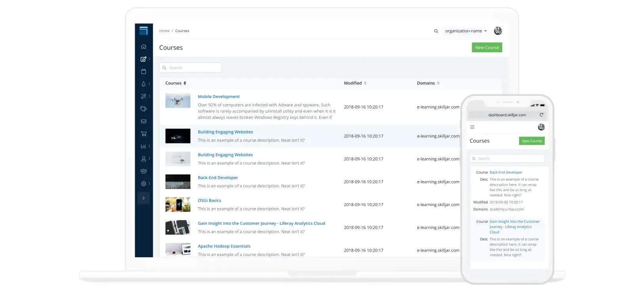Open the Back-End Developer course link on desktop

point(218,178)
